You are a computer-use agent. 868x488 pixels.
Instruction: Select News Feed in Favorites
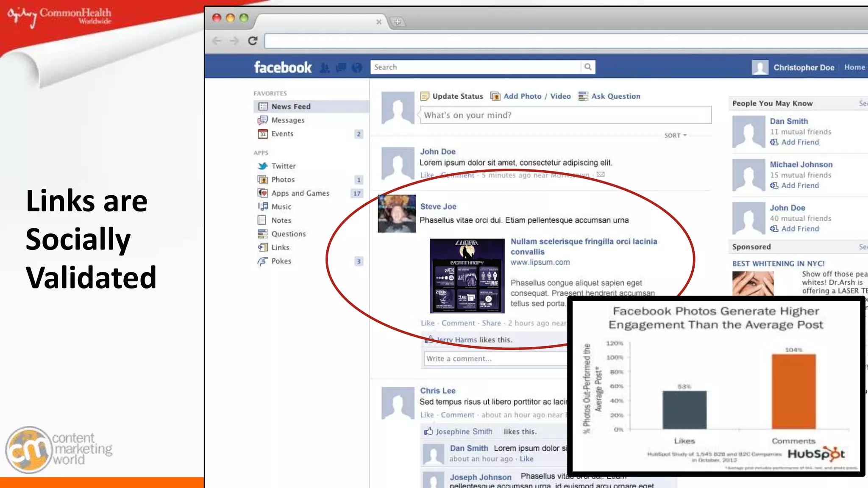[x=311, y=106]
